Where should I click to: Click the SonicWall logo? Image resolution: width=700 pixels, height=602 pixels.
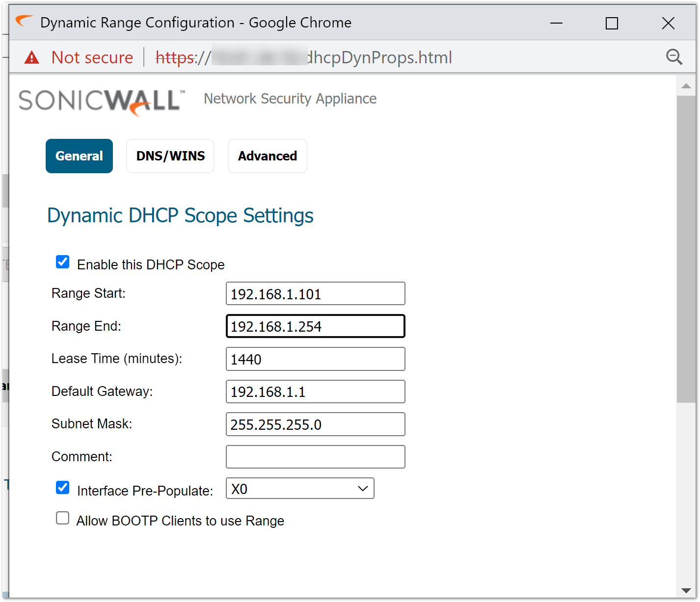pos(102,102)
